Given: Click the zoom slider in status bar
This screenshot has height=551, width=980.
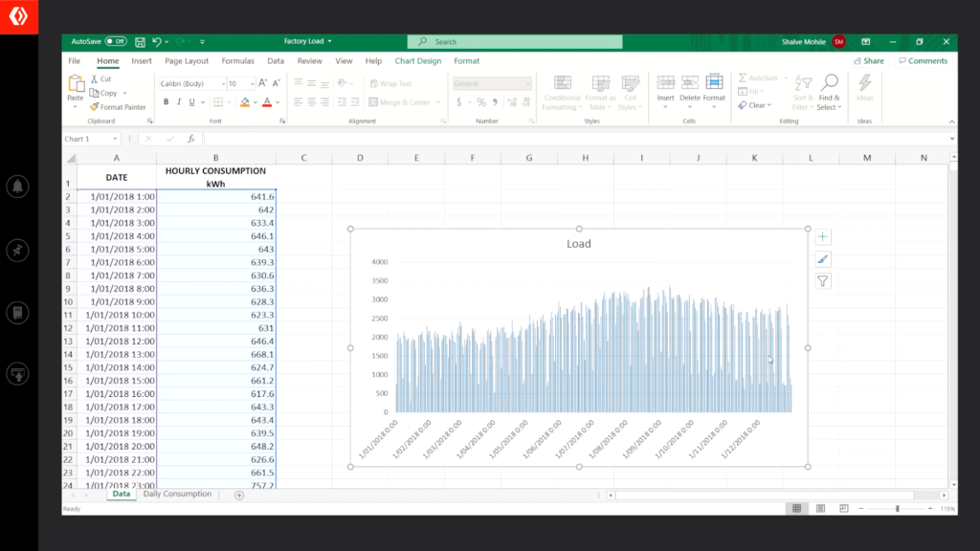Looking at the screenshot, I should pyautogui.click(x=897, y=508).
